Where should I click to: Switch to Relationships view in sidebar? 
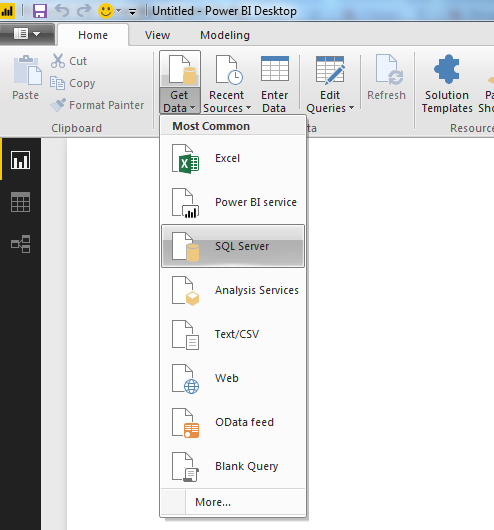[x=20, y=244]
